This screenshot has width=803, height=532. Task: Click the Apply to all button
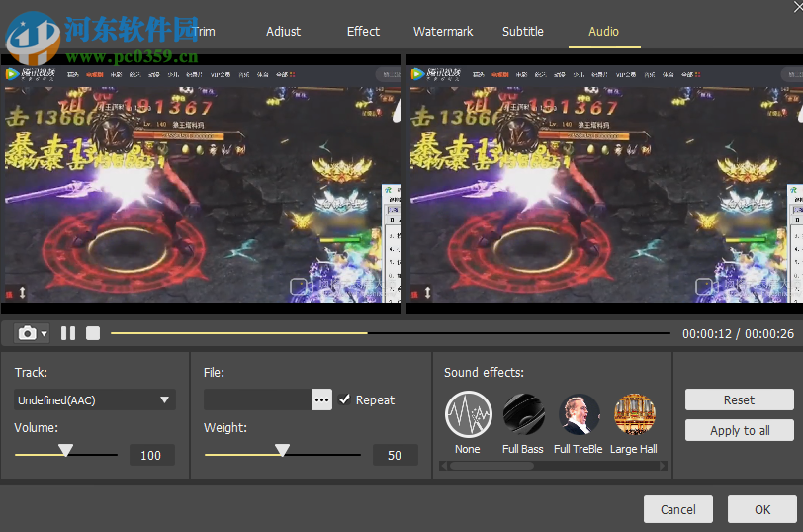click(739, 430)
